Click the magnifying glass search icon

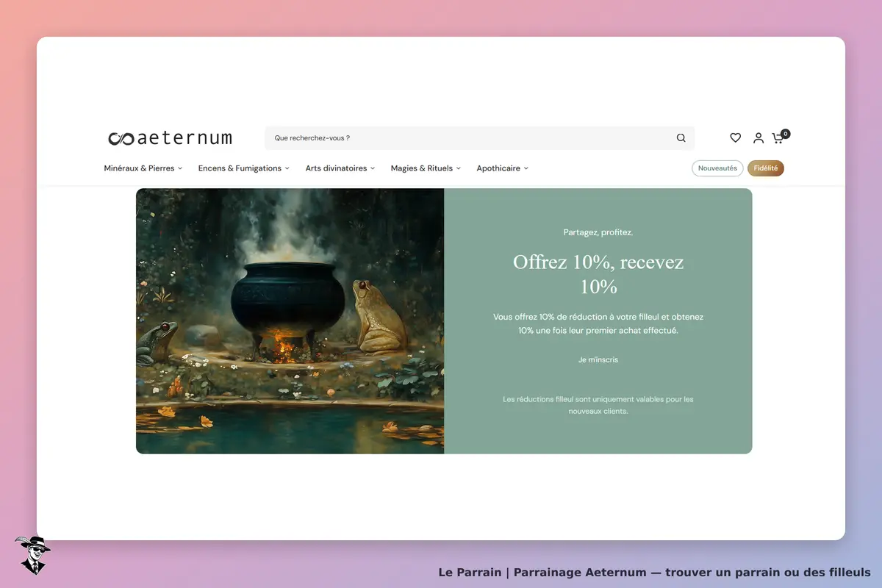681,138
